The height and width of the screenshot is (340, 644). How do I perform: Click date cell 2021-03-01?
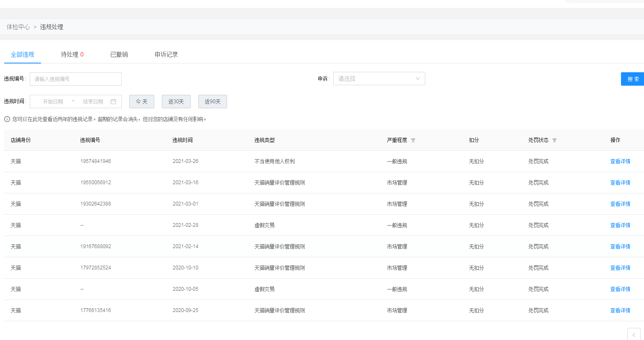click(186, 204)
